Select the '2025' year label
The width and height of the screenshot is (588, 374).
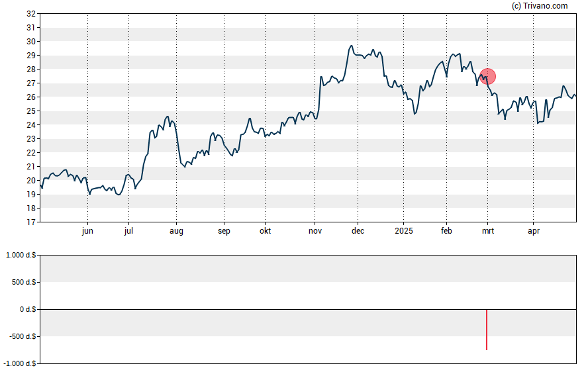pos(403,231)
